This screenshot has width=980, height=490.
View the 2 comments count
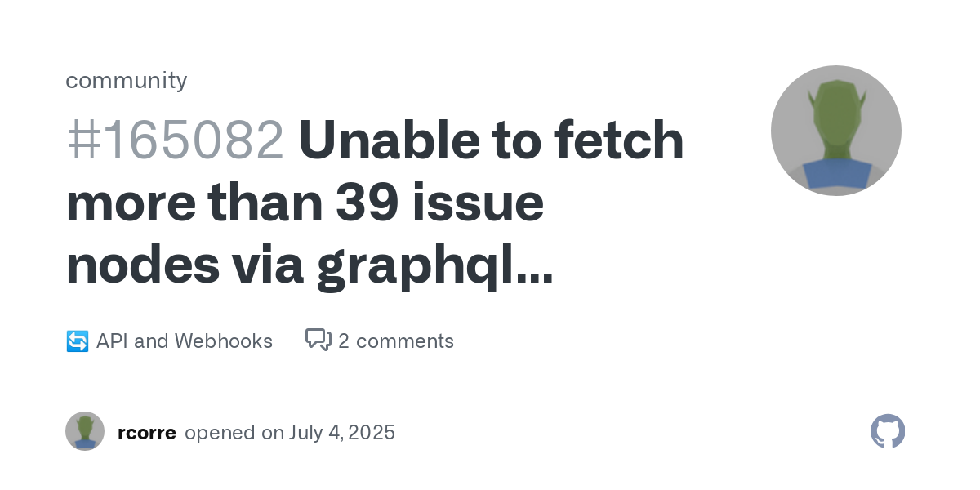(396, 341)
